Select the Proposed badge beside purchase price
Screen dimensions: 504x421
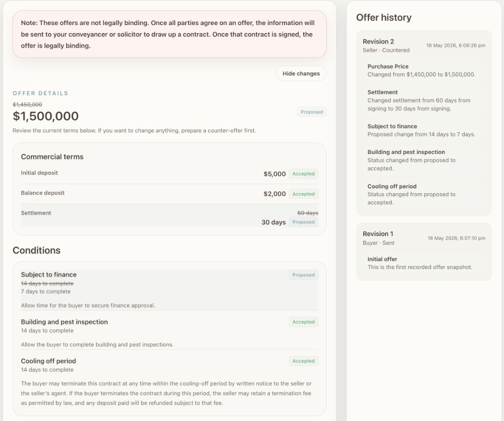point(312,112)
